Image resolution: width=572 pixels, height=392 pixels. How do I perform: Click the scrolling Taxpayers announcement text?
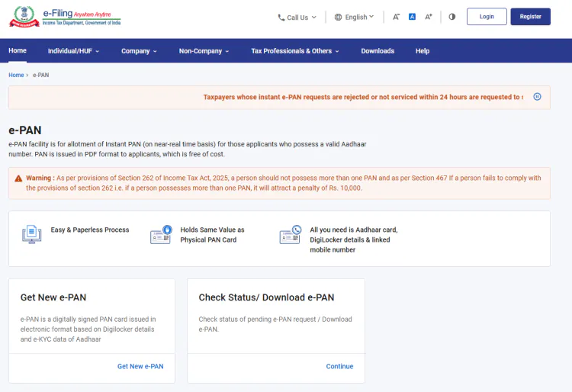click(x=363, y=97)
